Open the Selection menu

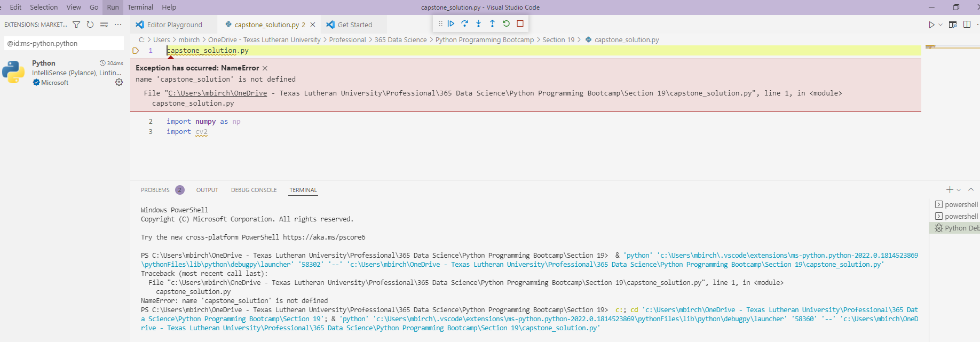(44, 7)
